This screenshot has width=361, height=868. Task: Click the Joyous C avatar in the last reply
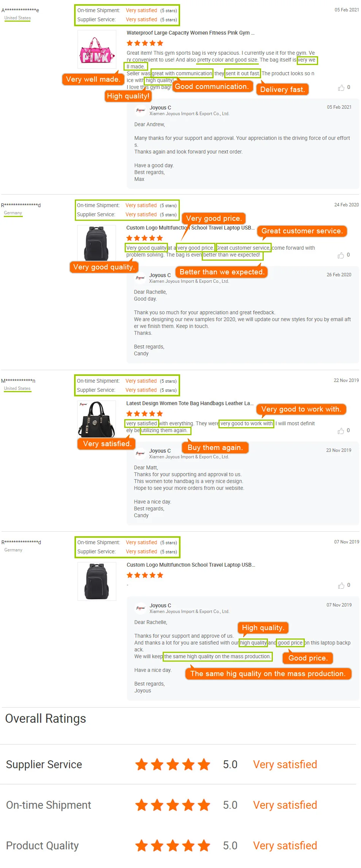[140, 608]
